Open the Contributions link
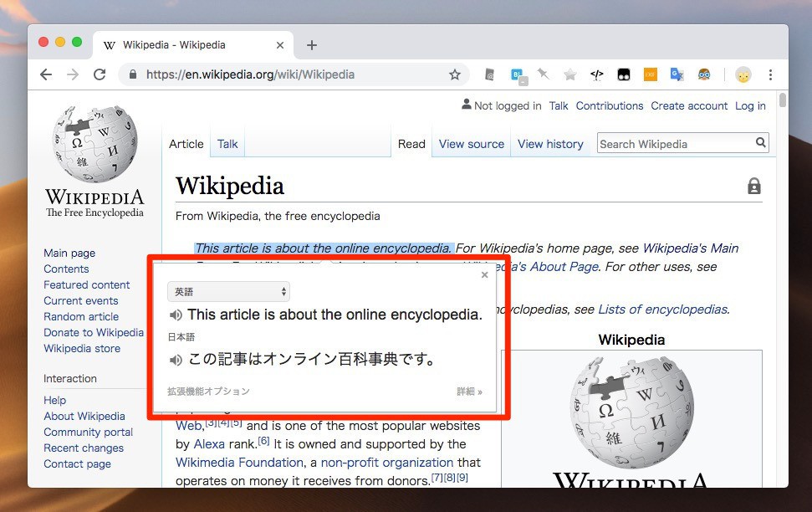 tap(610, 105)
